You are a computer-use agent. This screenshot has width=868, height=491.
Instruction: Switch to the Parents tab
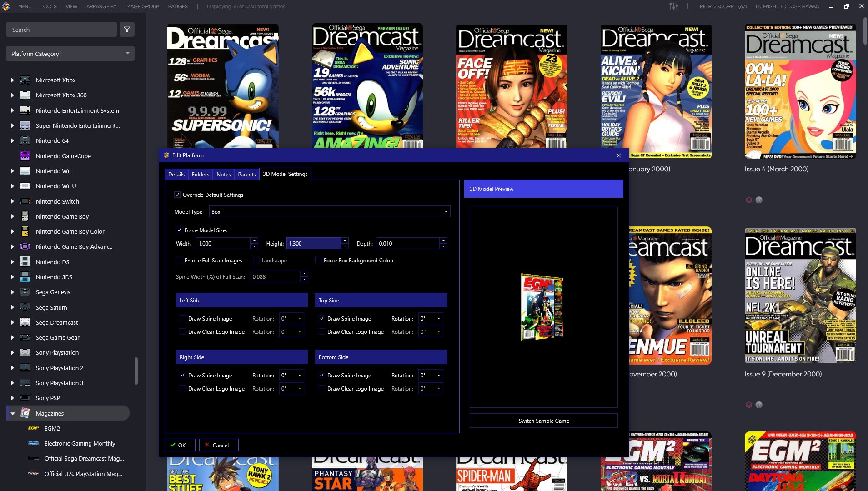click(247, 174)
